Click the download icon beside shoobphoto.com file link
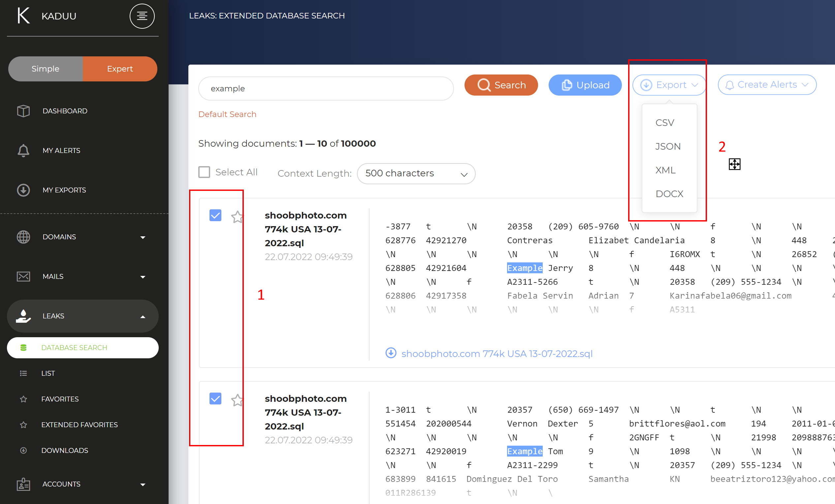Viewport: 835px width, 504px height. coord(391,353)
